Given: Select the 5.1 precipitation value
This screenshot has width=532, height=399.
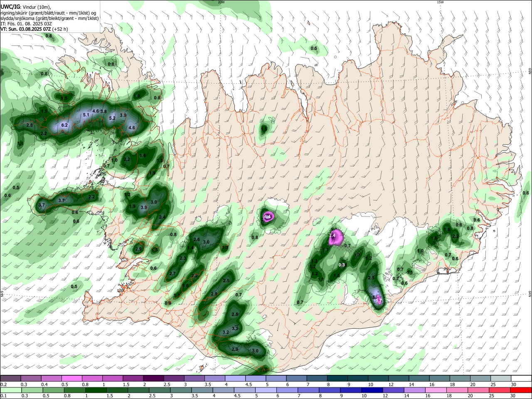Looking at the screenshot, I should (x=86, y=115).
